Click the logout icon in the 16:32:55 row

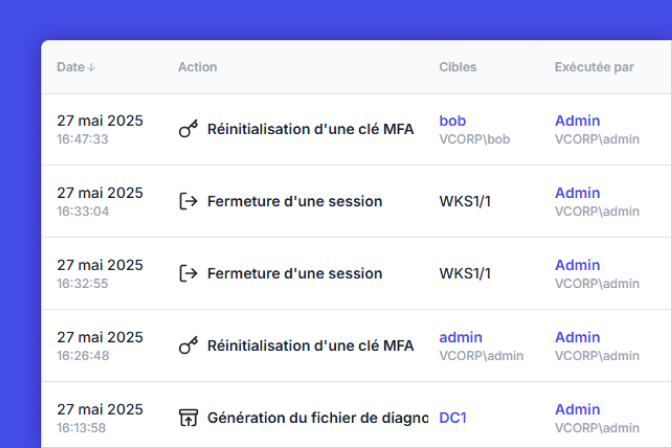point(188,273)
